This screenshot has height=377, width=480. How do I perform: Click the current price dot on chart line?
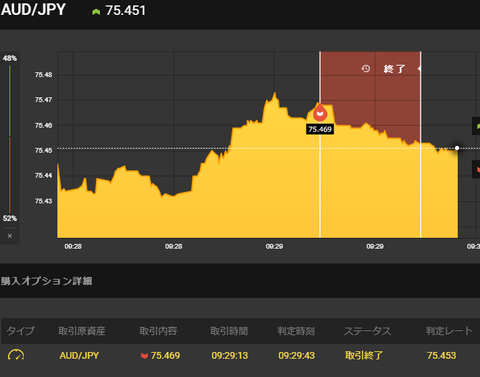457,148
